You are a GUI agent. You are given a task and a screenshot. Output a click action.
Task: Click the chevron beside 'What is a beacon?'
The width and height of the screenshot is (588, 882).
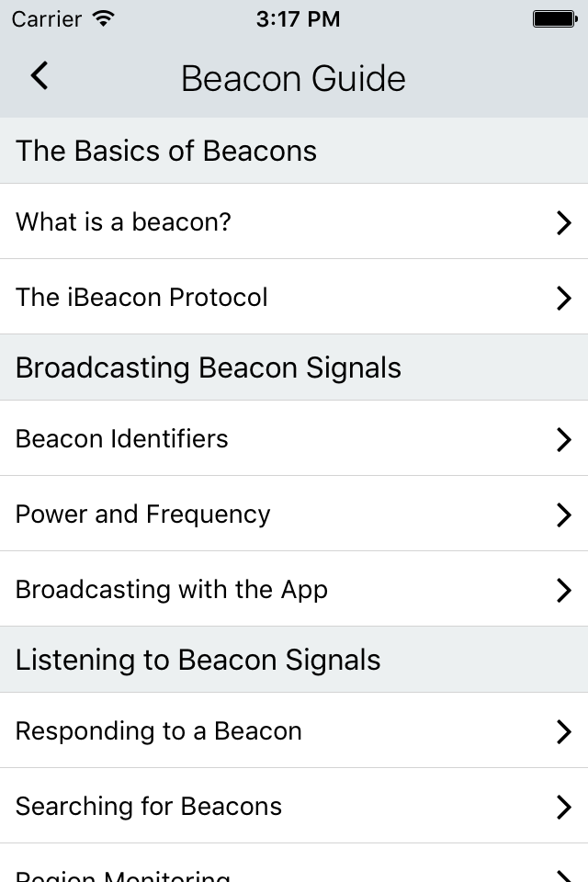[564, 222]
